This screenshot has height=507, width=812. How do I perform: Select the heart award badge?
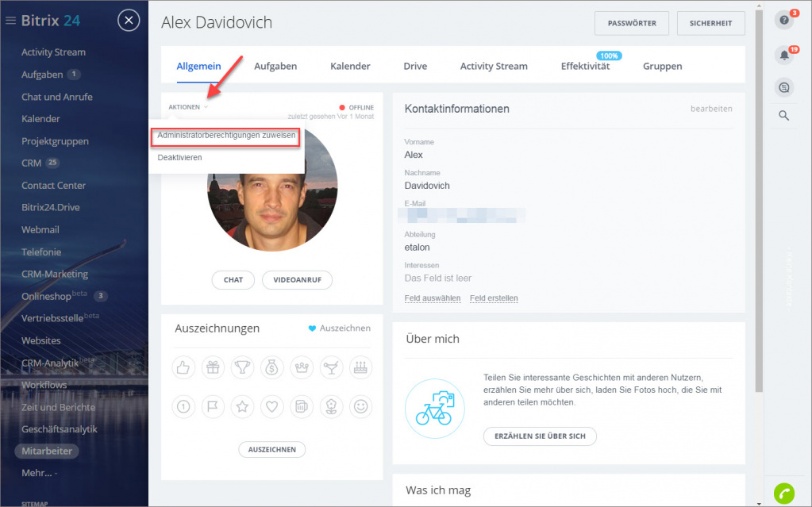pyautogui.click(x=272, y=406)
